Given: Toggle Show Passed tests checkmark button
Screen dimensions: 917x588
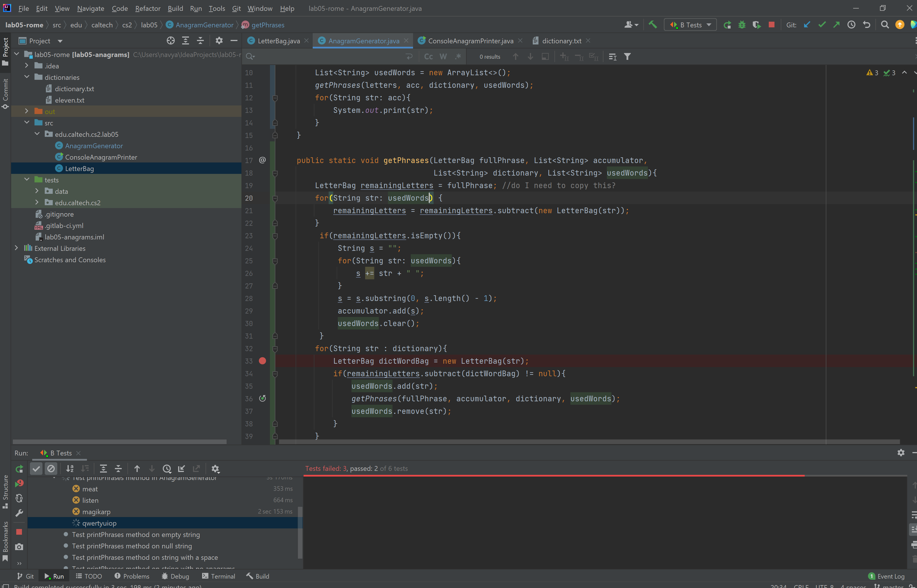Looking at the screenshot, I should 36,469.
